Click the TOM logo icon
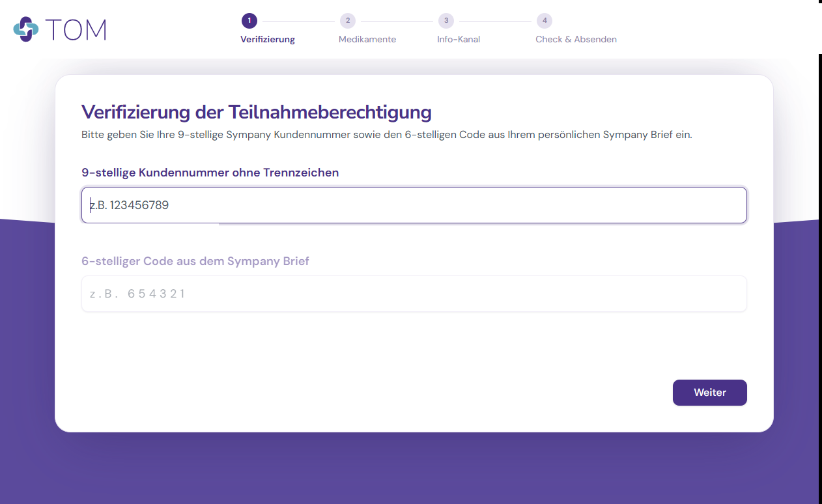Viewport: 822px width, 504px height. 26,29
